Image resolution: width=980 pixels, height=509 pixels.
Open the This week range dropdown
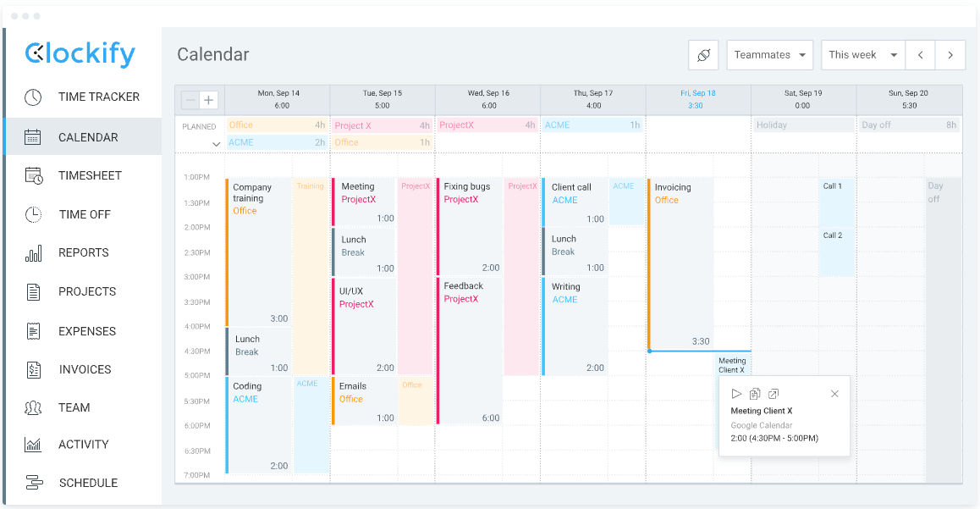[863, 55]
